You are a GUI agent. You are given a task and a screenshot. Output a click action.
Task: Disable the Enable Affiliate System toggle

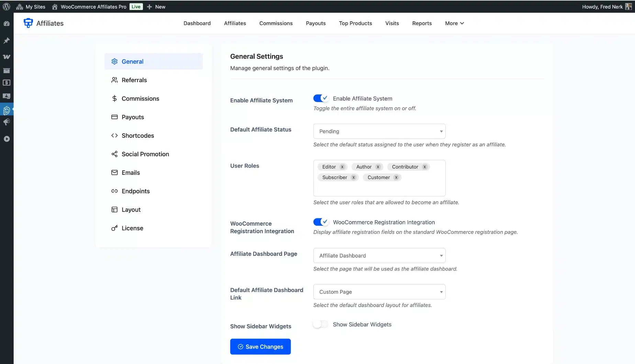point(321,99)
